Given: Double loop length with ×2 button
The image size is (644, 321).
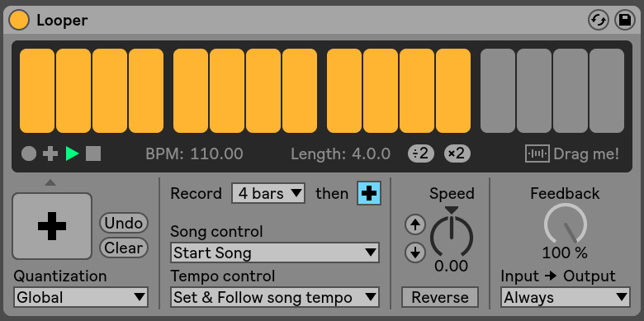Looking at the screenshot, I should [457, 153].
